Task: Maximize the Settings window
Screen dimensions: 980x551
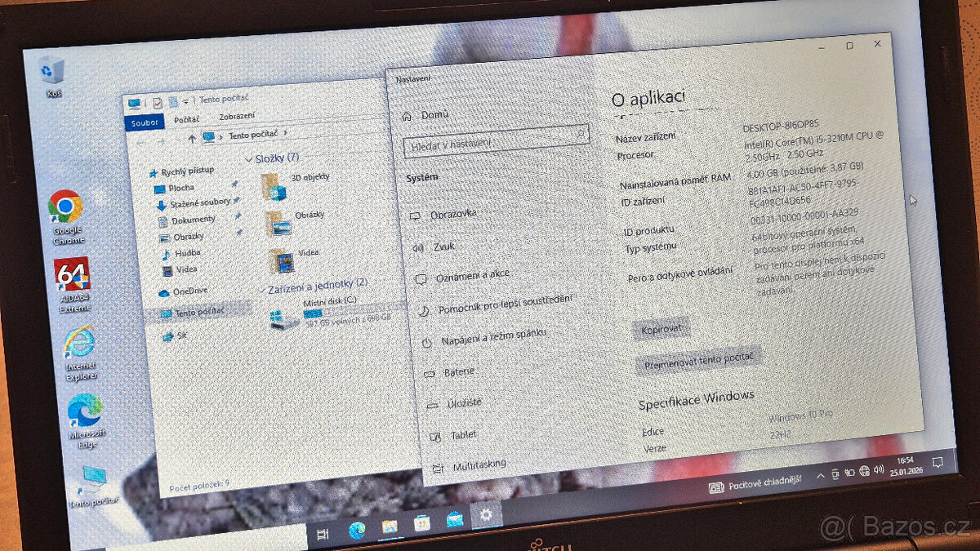Action: [849, 47]
